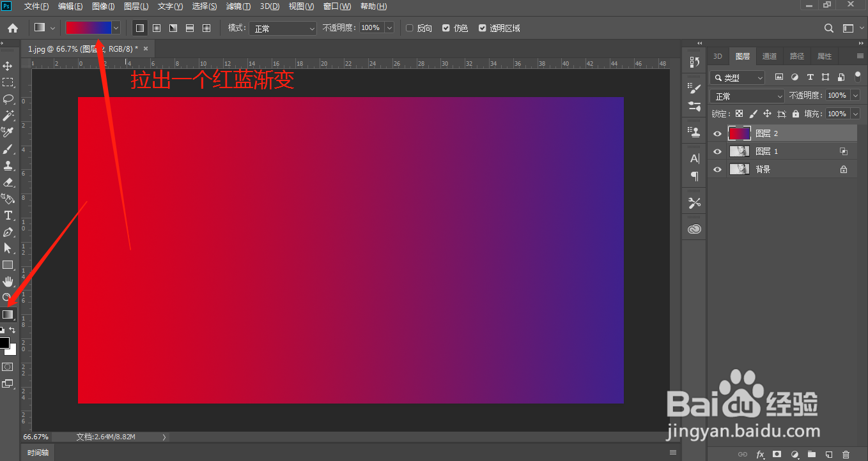The width and height of the screenshot is (868, 461).
Task: Switch to the 通道 channels tab
Action: pos(770,56)
